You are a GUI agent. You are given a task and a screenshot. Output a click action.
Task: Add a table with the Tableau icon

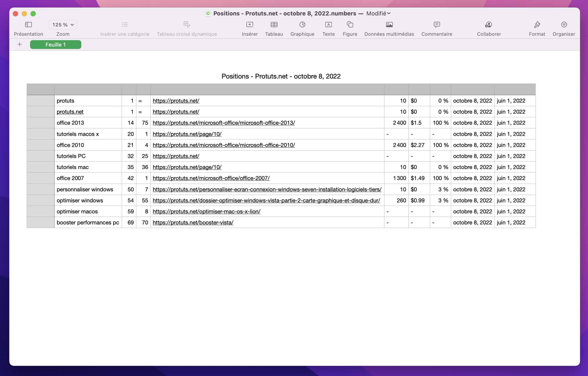(274, 24)
